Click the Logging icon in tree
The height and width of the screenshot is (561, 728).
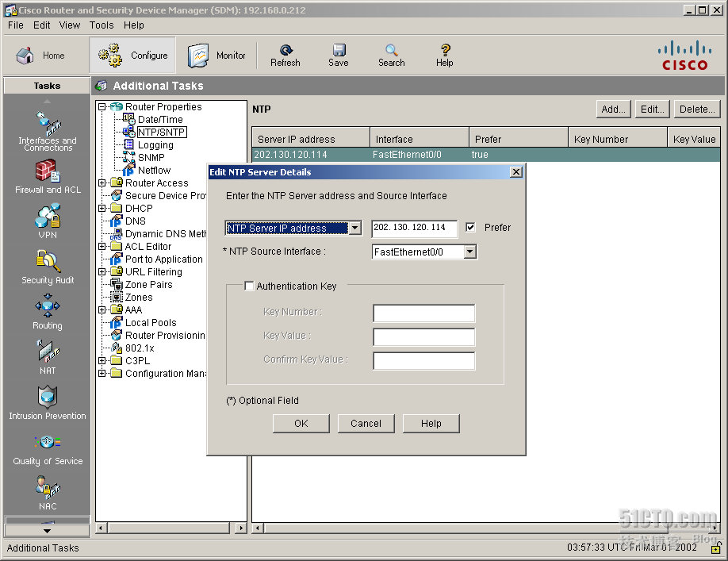(128, 144)
